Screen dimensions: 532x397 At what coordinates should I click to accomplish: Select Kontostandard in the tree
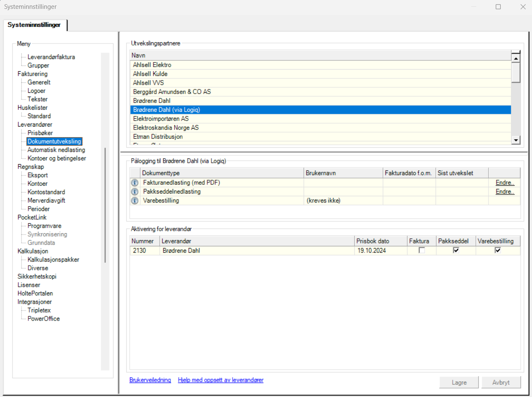pyautogui.click(x=46, y=192)
